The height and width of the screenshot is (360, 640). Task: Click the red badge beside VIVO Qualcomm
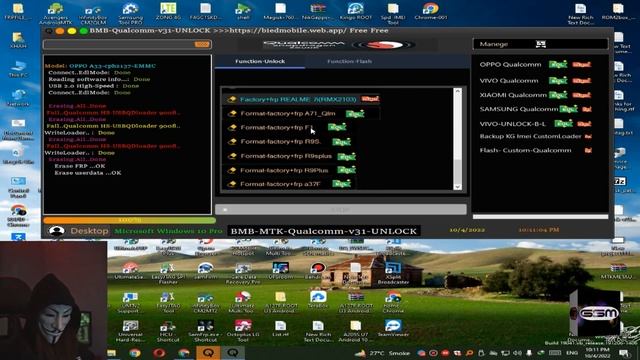582,81
